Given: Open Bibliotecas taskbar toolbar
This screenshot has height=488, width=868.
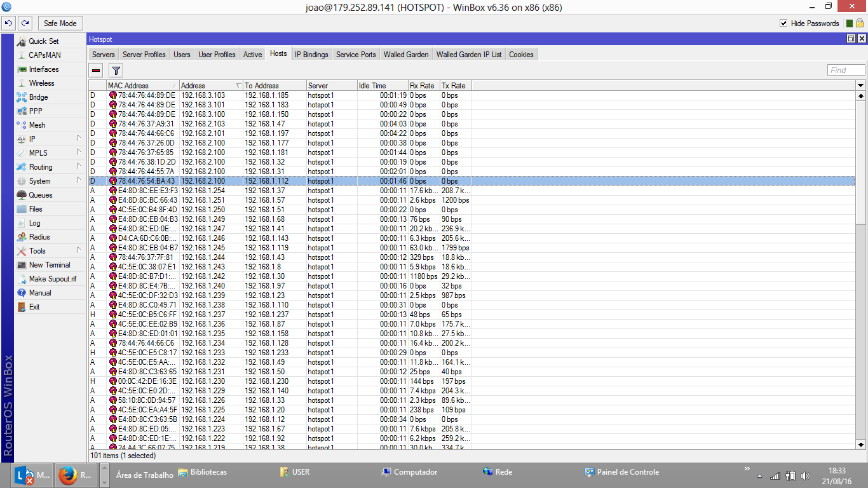Looking at the screenshot, I should click(202, 472).
